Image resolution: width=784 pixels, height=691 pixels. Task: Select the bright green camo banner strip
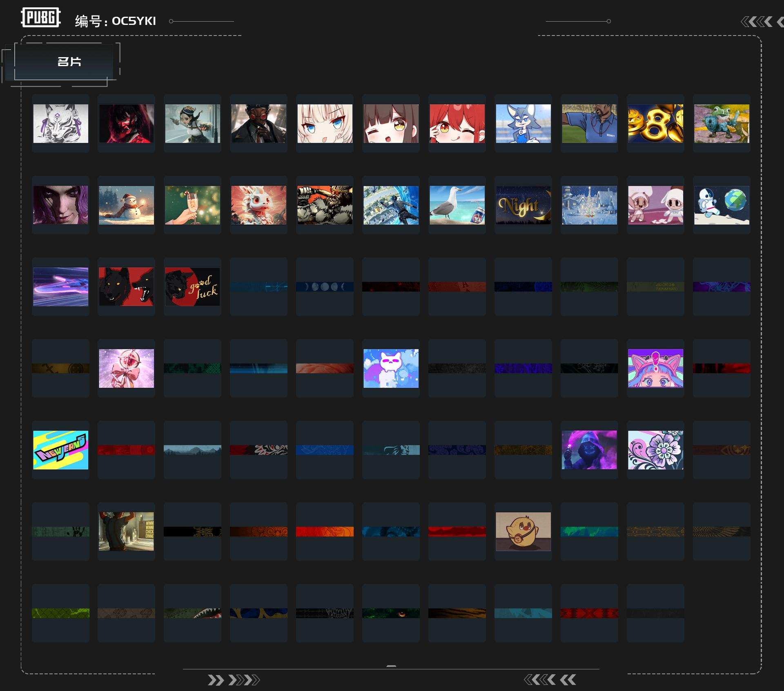(60, 613)
